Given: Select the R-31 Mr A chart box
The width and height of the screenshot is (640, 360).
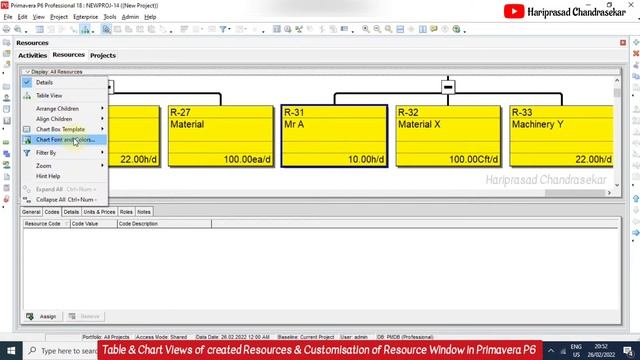Looking at the screenshot, I should click(x=334, y=136).
